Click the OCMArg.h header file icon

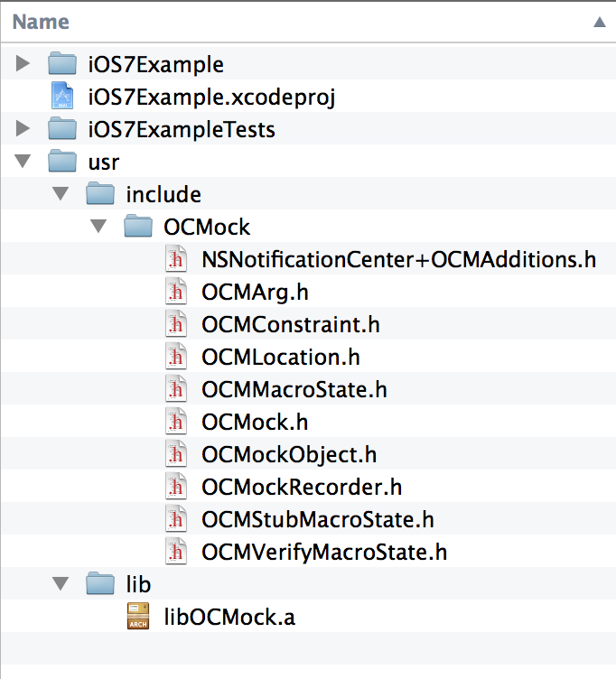[176, 292]
